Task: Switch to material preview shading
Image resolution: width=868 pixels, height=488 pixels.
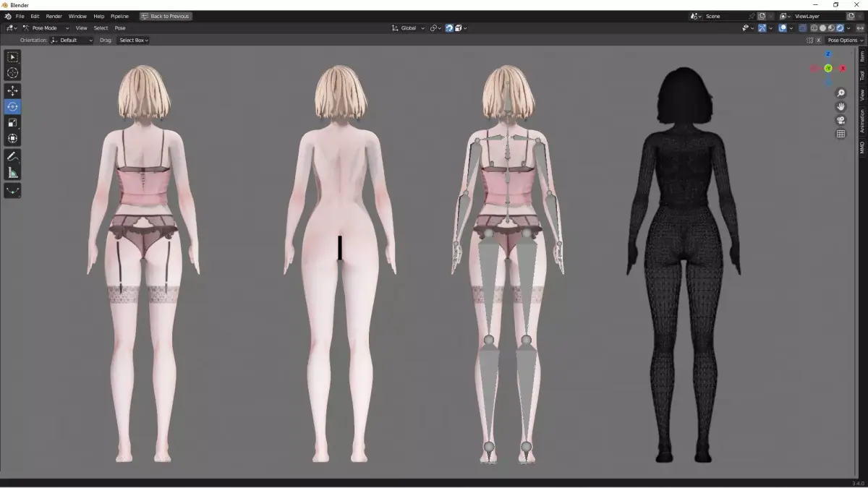Action: [831, 28]
